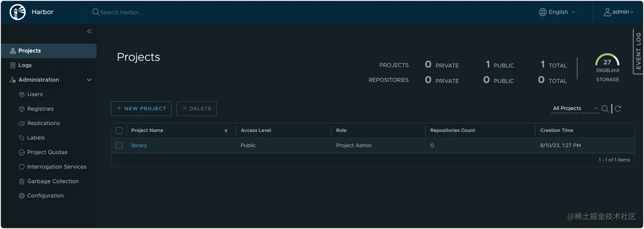Focus the Search Harbor input field
The image size is (644, 229).
pos(121,12)
